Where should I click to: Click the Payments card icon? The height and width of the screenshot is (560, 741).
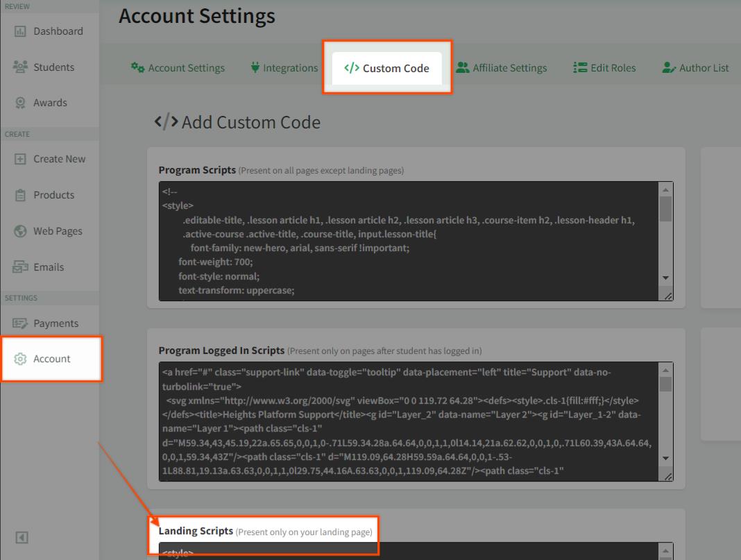pos(20,323)
